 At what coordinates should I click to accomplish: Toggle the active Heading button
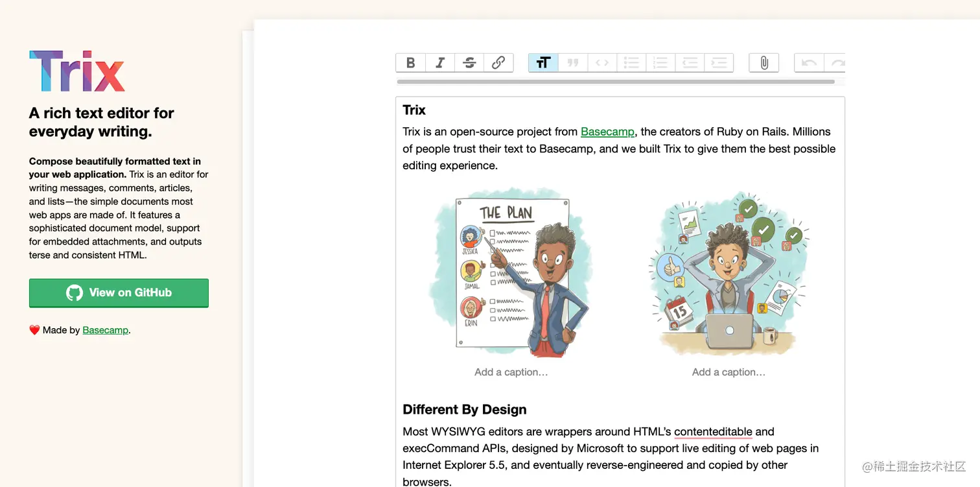543,63
